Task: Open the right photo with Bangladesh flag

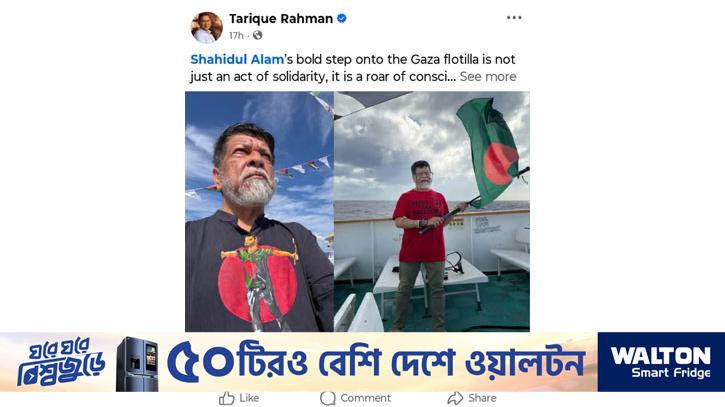Action: click(x=432, y=211)
